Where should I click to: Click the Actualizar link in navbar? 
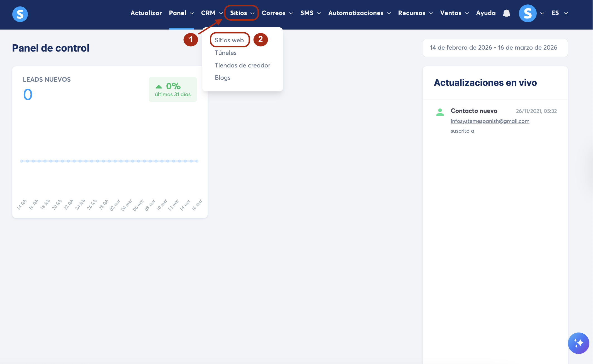coord(146,13)
